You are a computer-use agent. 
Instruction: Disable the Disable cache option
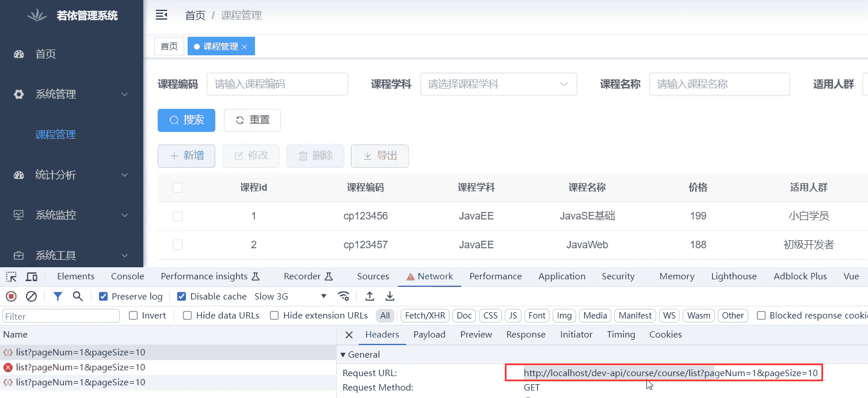click(x=181, y=296)
